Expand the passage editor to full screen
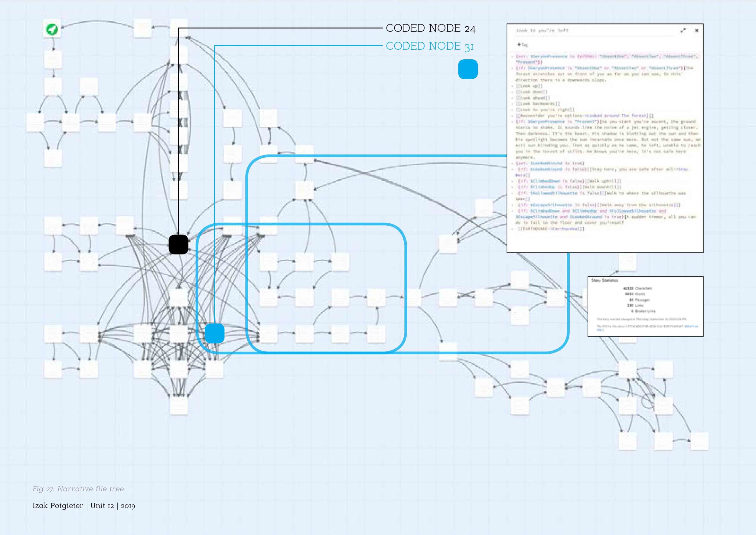This screenshot has width=756, height=535. click(x=683, y=30)
